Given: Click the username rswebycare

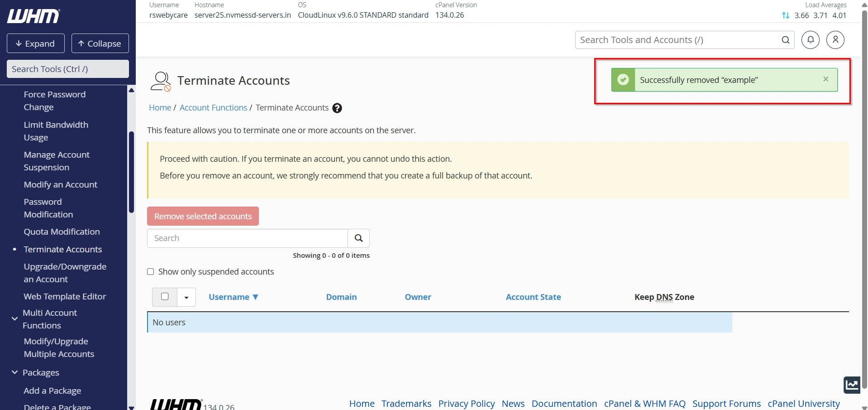Looking at the screenshot, I should 168,15.
